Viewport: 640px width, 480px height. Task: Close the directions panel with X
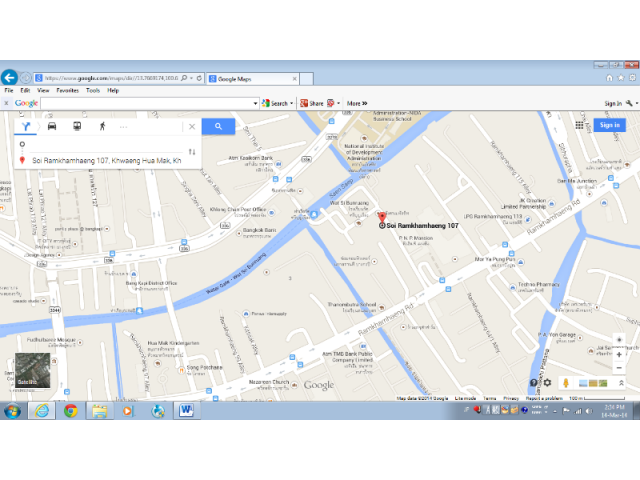[x=192, y=126]
